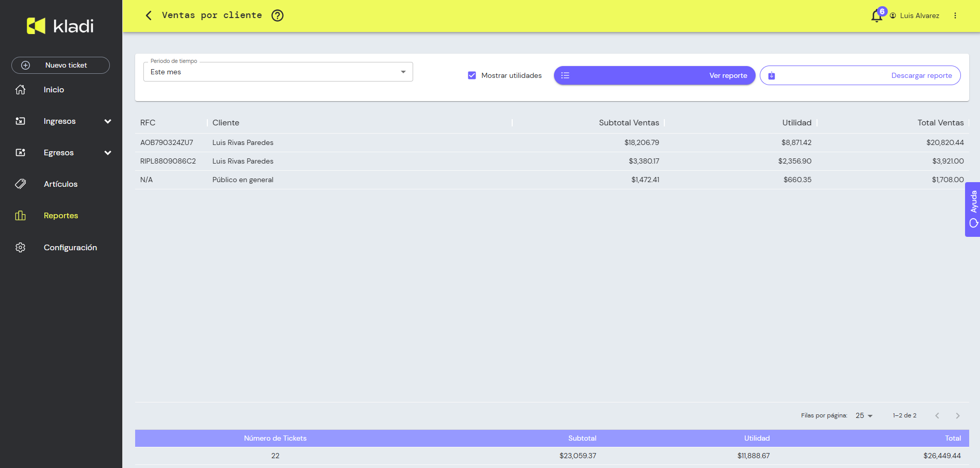Go to the previous table page
Viewport: 980px width, 468px height.
point(937,416)
